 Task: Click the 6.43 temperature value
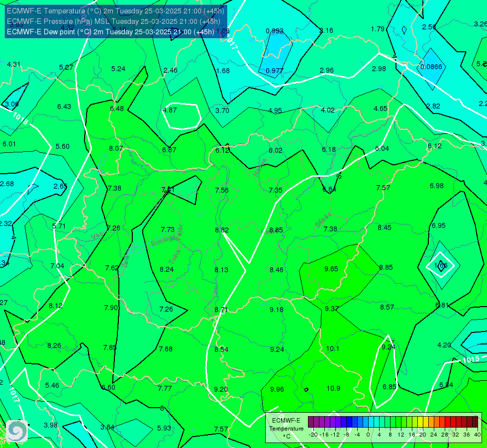click(64, 107)
